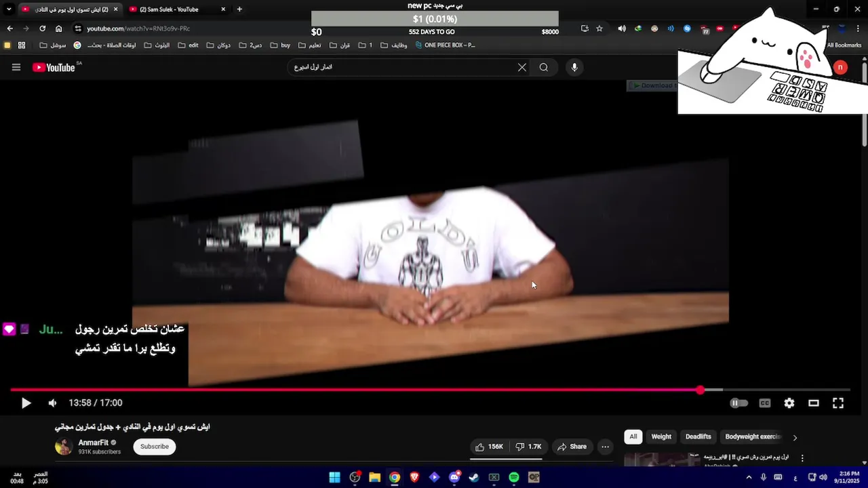Select the Deadlifts filter chip
This screenshot has height=488, width=868.
(x=698, y=437)
